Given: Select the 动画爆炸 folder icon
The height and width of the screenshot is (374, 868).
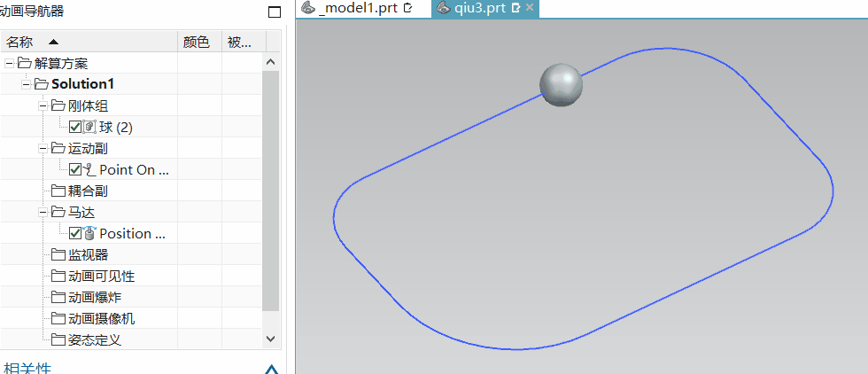Looking at the screenshot, I should click(x=58, y=298).
